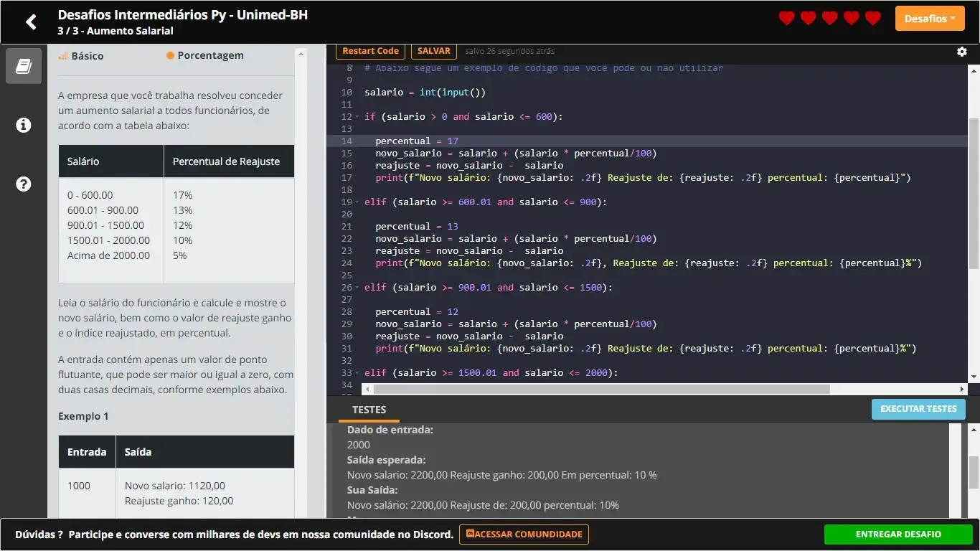Image resolution: width=980 pixels, height=551 pixels.
Task: Click the '3 / 3 - Aumento Salarial' subtitle
Action: tap(116, 31)
